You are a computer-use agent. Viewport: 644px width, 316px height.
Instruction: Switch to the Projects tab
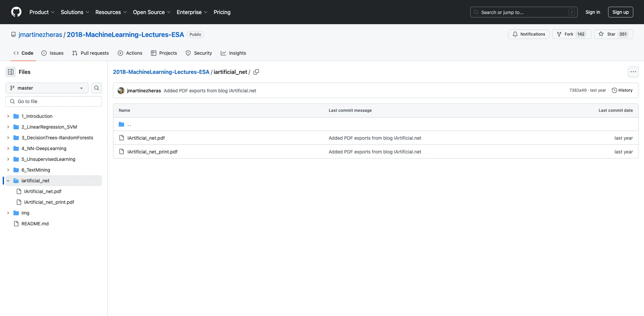164,53
